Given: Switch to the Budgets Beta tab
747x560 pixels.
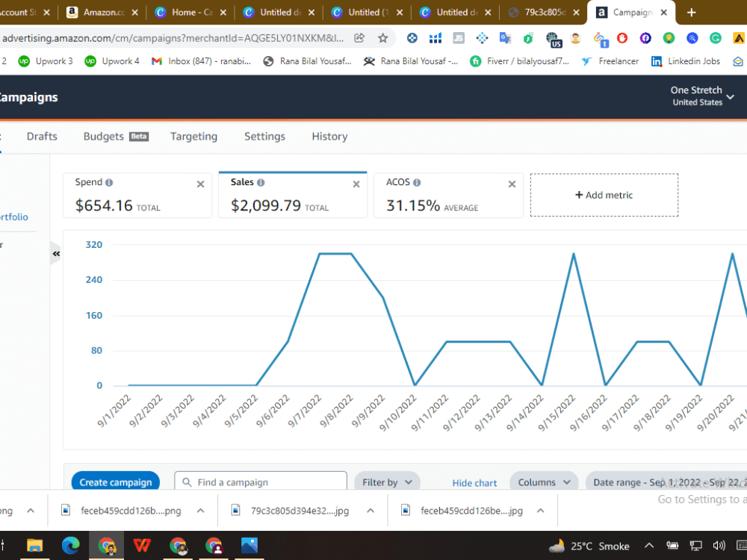Looking at the screenshot, I should 116,136.
